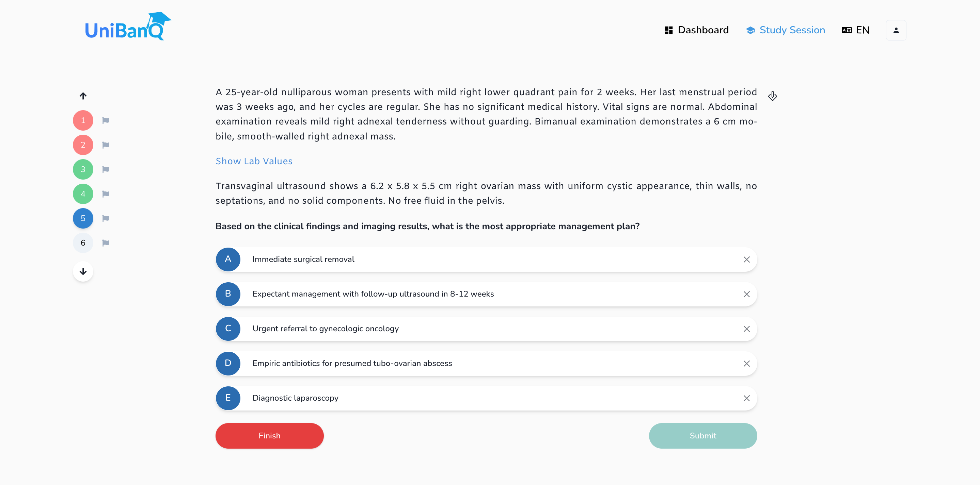Click the highlighter icon beside the question
Screen dimensions: 980x485
click(x=772, y=96)
